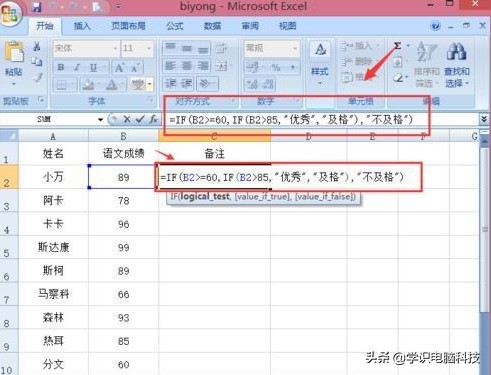Increase font size with large A

119,68
